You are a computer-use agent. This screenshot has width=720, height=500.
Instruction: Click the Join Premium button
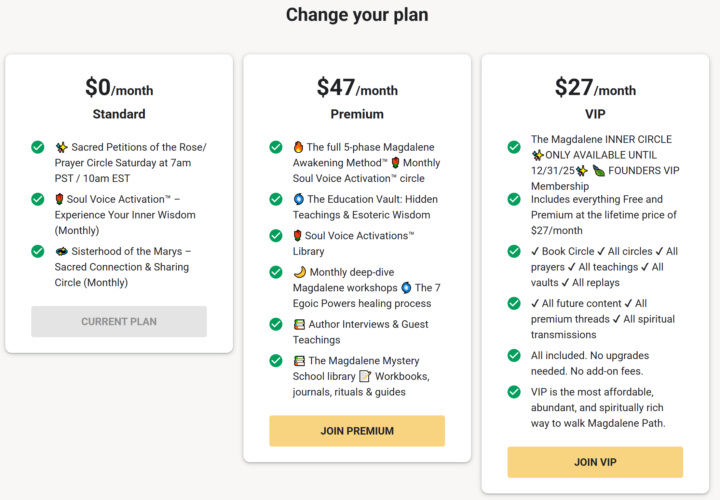357,431
